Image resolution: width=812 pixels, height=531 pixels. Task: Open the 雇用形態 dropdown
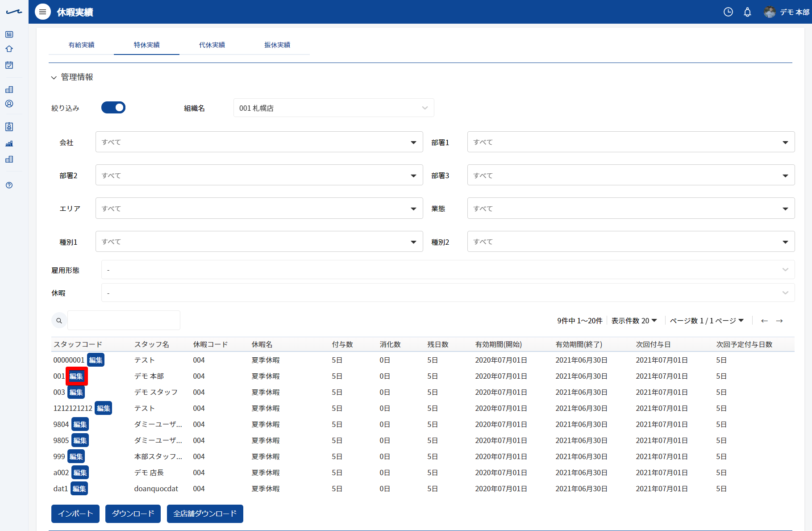click(448, 270)
